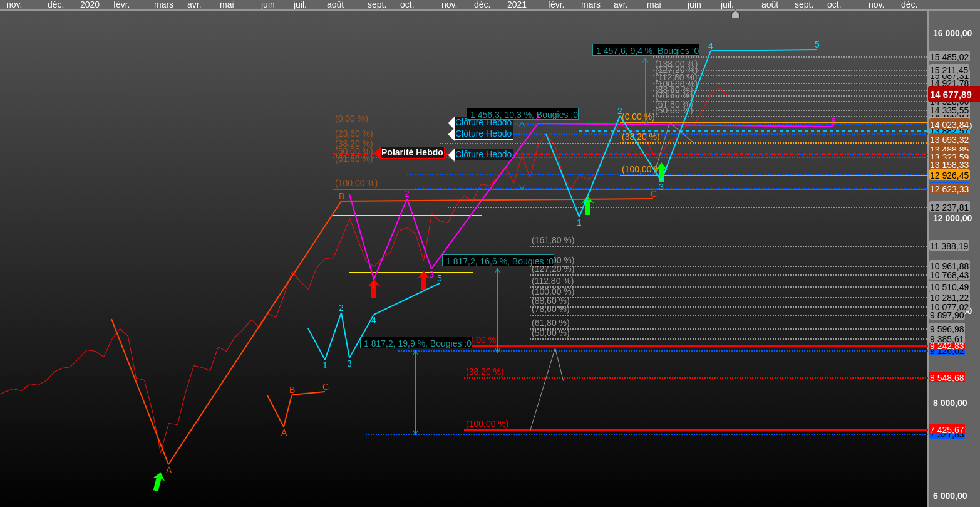Image resolution: width=980 pixels, height=507 pixels.
Task: Click the 13 693,32 price level tag
Action: pyautogui.click(x=949, y=140)
